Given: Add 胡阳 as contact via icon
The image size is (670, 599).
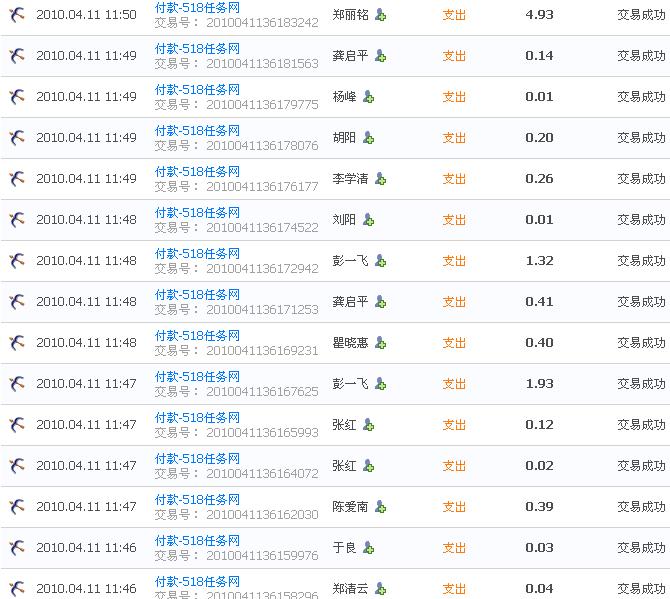Looking at the screenshot, I should pyautogui.click(x=368, y=138).
